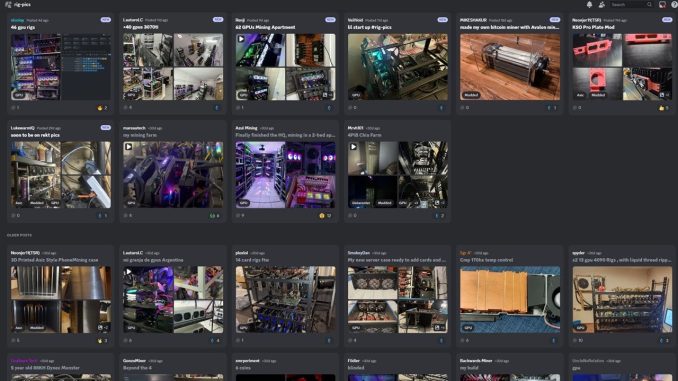This screenshot has height=381, width=678.
Task: Play the mi granja de gpus Argentina video
Action: pos(128,272)
